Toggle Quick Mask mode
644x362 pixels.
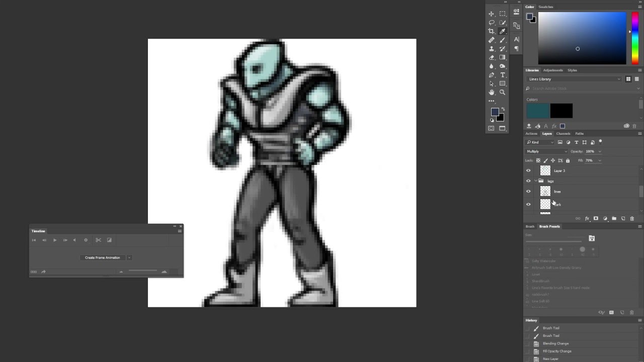[491, 128]
